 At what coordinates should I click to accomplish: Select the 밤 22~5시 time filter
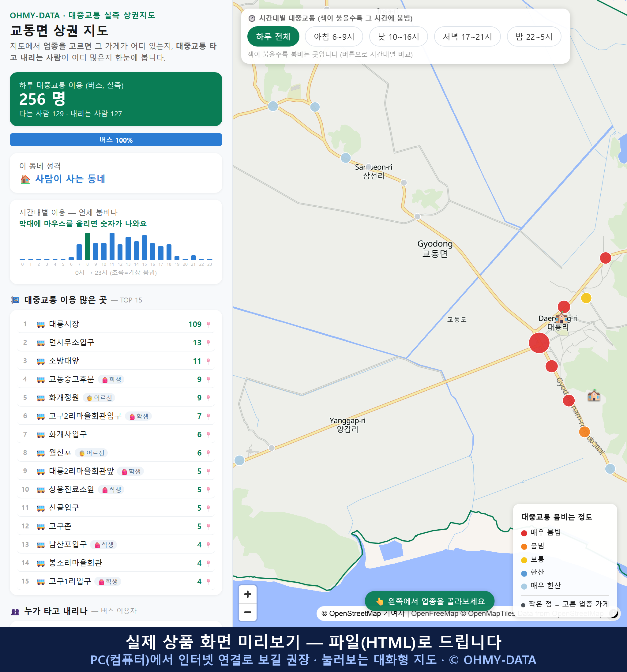tap(534, 36)
